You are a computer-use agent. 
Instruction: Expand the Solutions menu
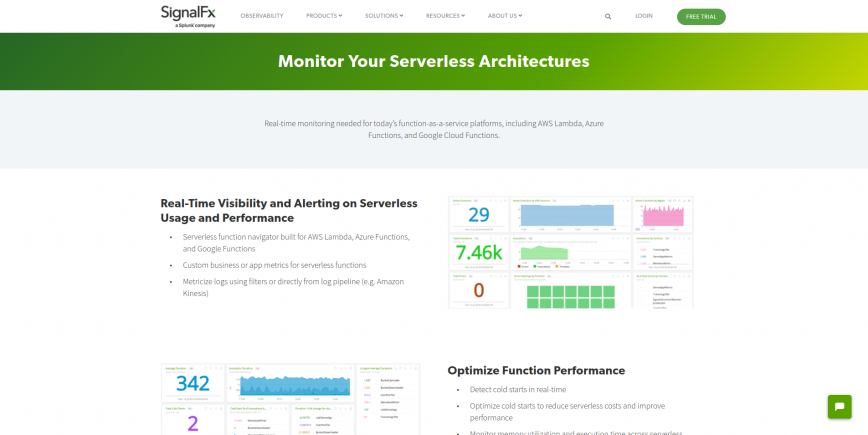384,16
